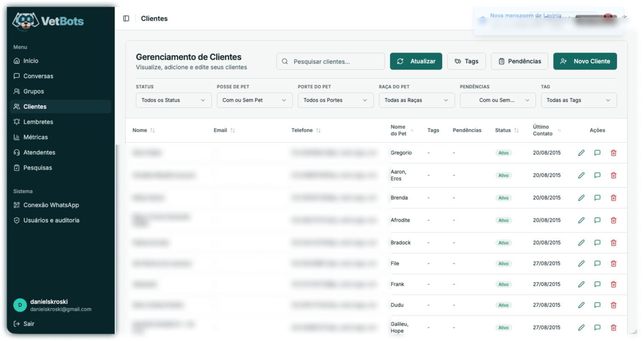Click the pet name Galileu, Hope

click(x=400, y=327)
